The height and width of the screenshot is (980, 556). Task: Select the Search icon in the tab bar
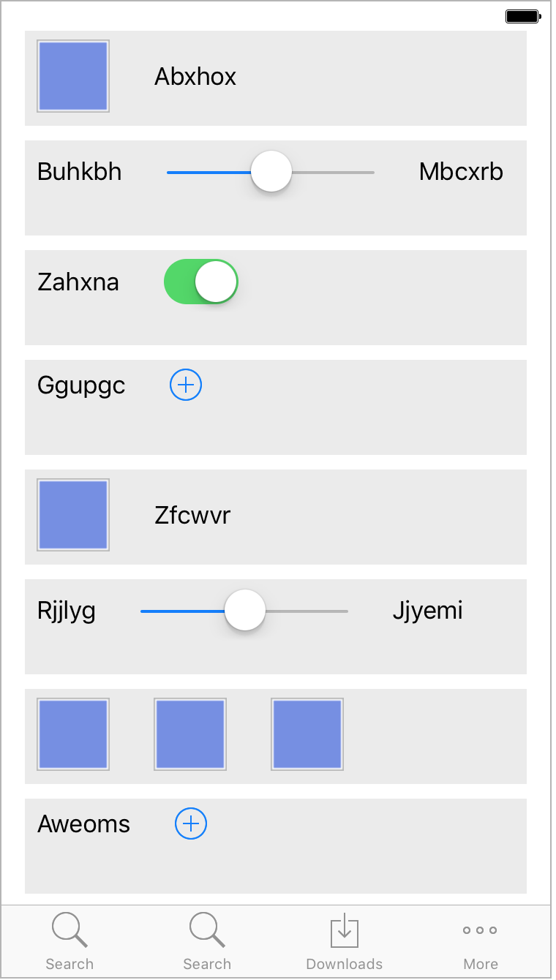69,929
